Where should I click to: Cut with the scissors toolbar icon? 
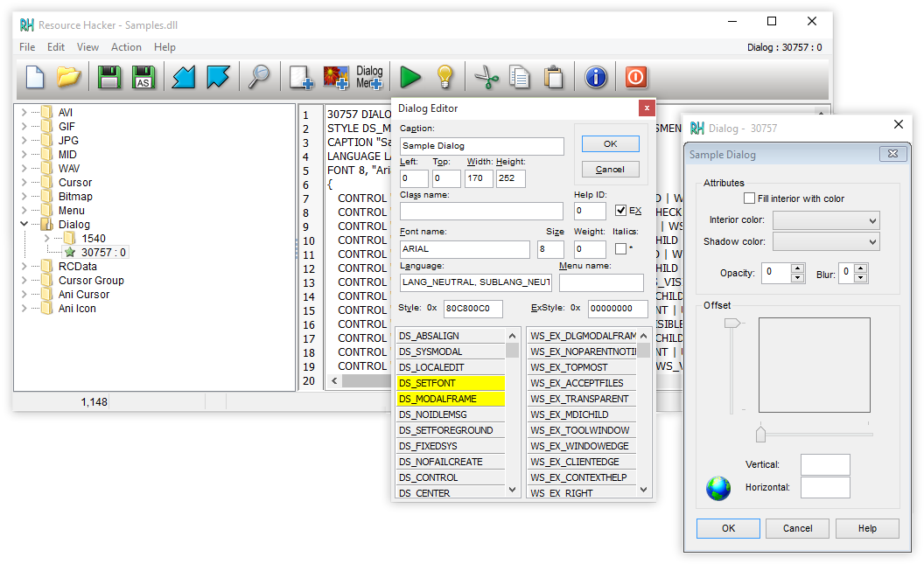pos(486,77)
